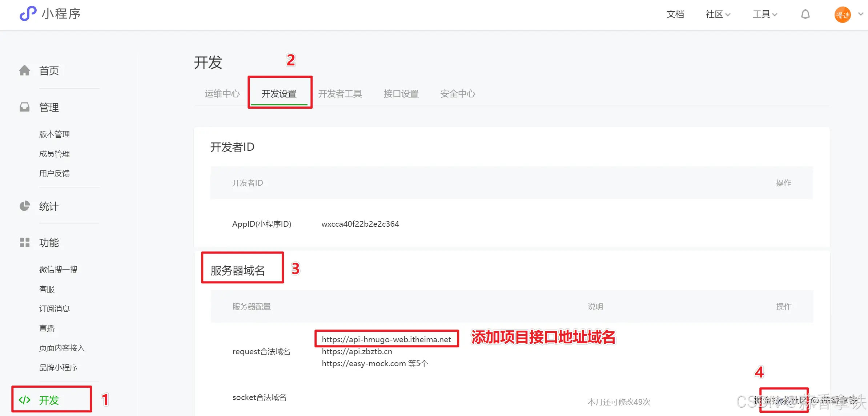Expand the 社区 dropdown menu
Image resolution: width=868 pixels, height=416 pixels.
click(718, 14)
